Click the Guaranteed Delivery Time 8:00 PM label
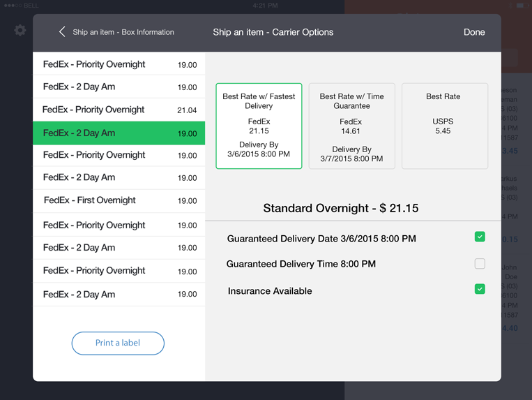Image resolution: width=532 pixels, height=400 pixels. tap(301, 264)
